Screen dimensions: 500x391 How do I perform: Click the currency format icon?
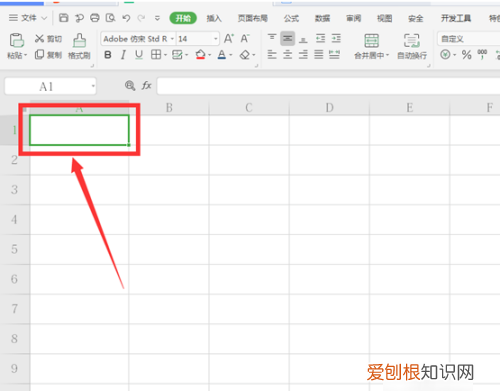(x=445, y=54)
